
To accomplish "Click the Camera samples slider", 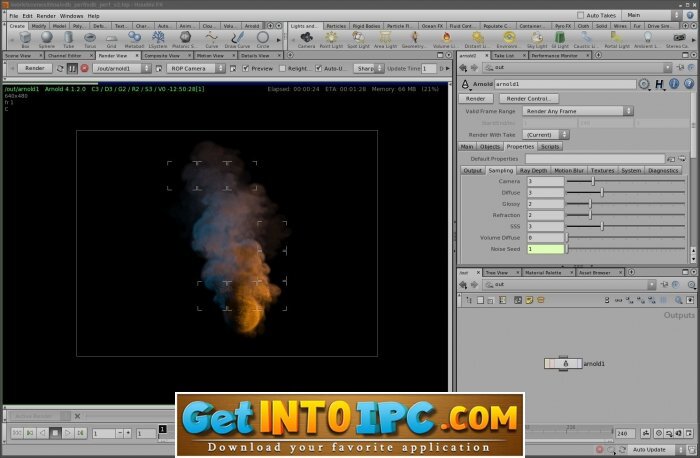I will (625, 181).
